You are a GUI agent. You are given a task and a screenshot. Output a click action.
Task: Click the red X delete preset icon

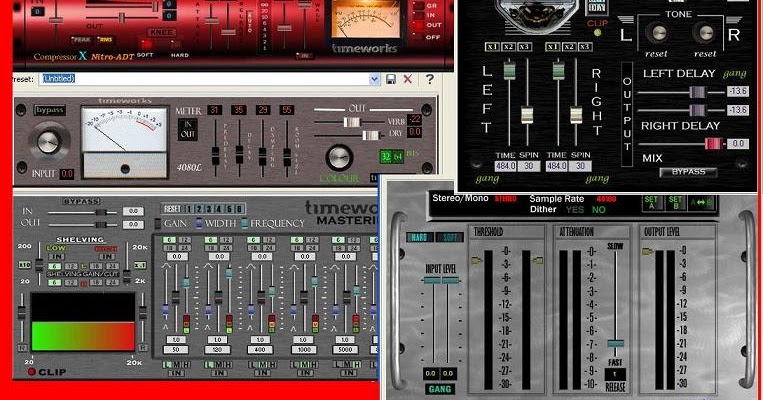408,79
